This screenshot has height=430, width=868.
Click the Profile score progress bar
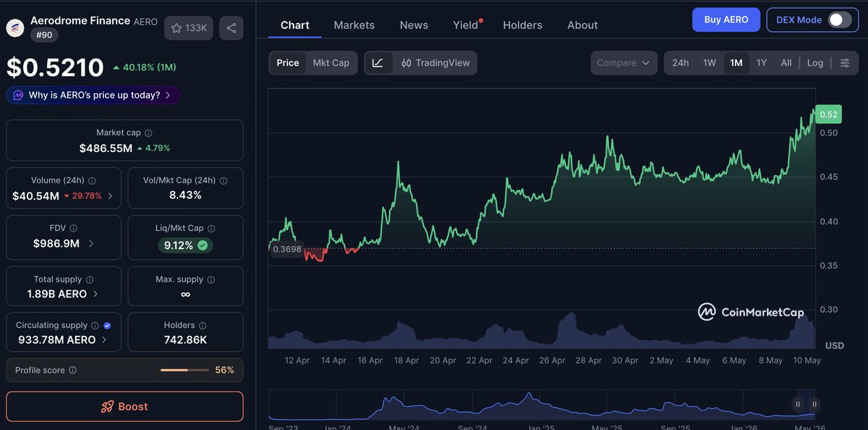184,371
